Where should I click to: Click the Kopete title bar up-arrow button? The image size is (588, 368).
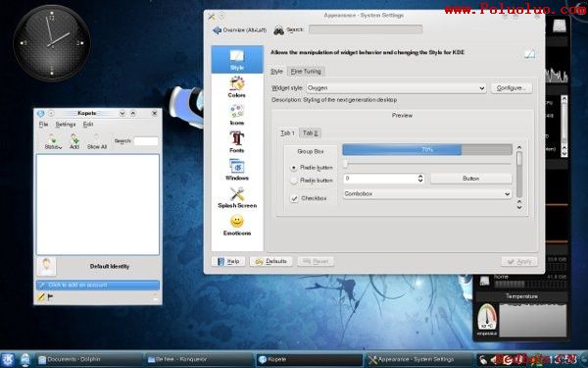pos(132,113)
